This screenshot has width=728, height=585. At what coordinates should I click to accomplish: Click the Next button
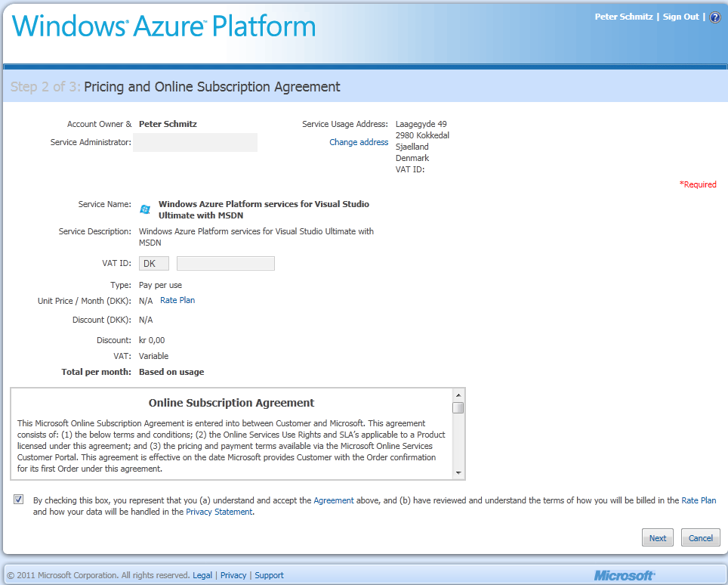658,537
